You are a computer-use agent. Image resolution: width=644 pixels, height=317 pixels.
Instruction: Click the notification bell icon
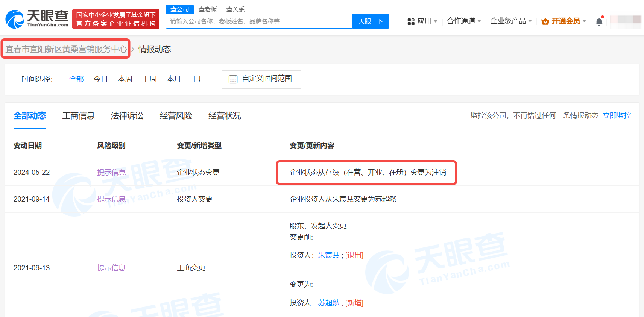[x=599, y=21]
